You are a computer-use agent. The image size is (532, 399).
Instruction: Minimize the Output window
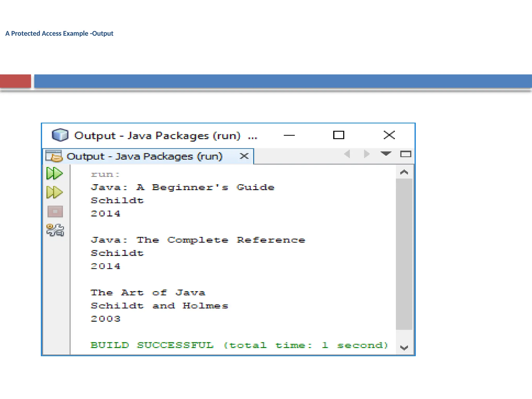[289, 135]
